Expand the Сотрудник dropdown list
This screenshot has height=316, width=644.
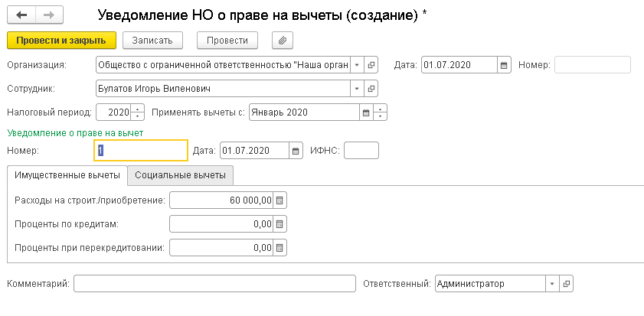(357, 89)
